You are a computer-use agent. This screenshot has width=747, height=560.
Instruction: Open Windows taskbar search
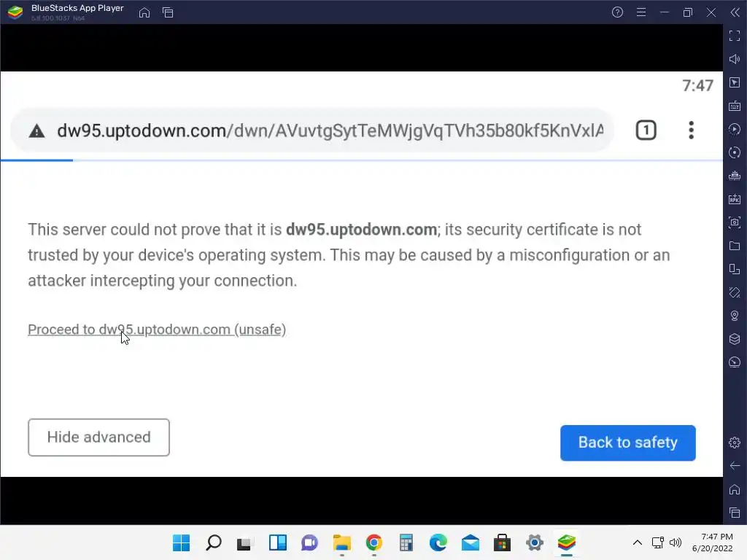214,542
